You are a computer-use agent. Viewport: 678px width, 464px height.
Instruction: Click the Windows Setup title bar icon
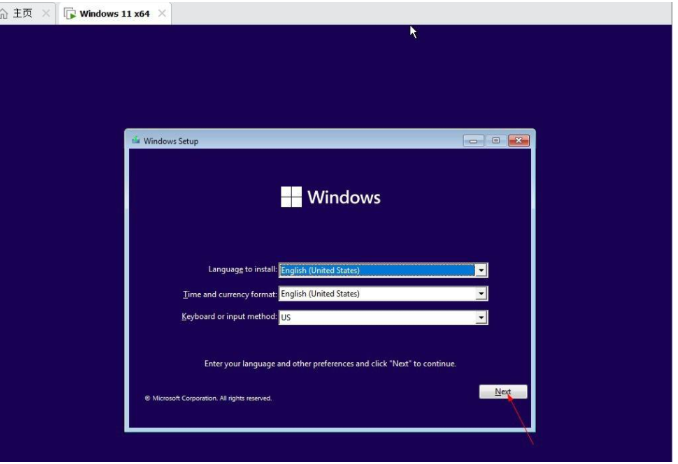coord(136,140)
